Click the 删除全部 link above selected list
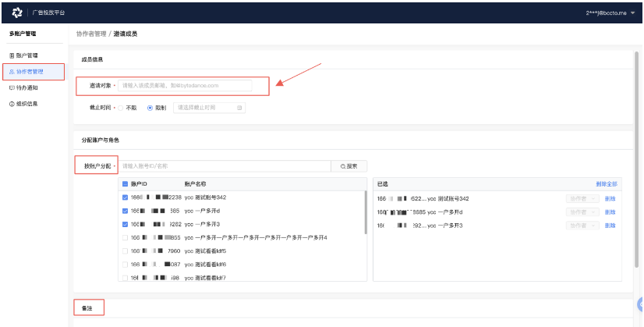Image resolution: width=644 pixels, height=327 pixels. coord(606,184)
